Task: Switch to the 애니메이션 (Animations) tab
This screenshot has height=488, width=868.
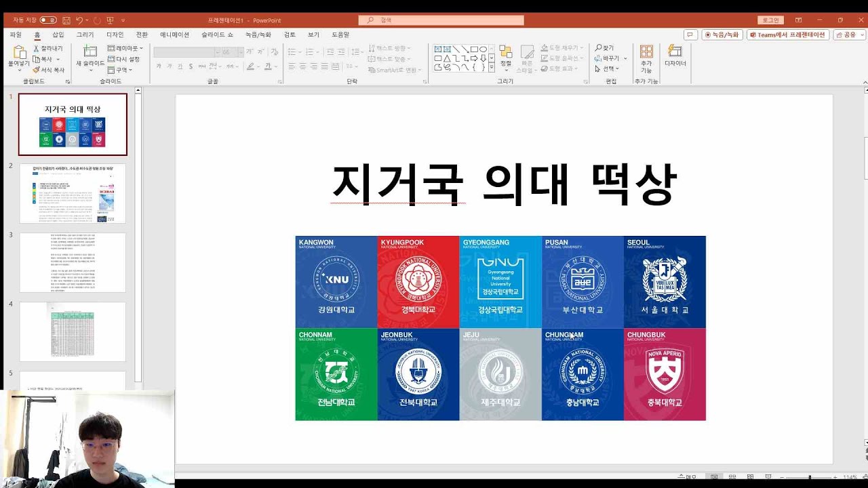Action: click(174, 35)
